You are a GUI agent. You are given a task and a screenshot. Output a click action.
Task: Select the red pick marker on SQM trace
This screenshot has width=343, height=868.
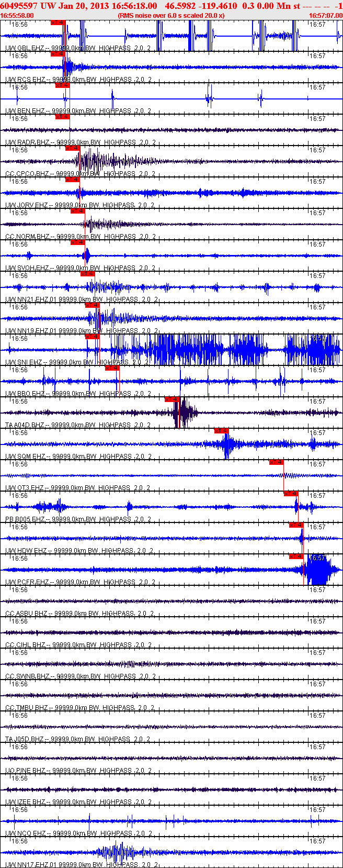[222, 431]
